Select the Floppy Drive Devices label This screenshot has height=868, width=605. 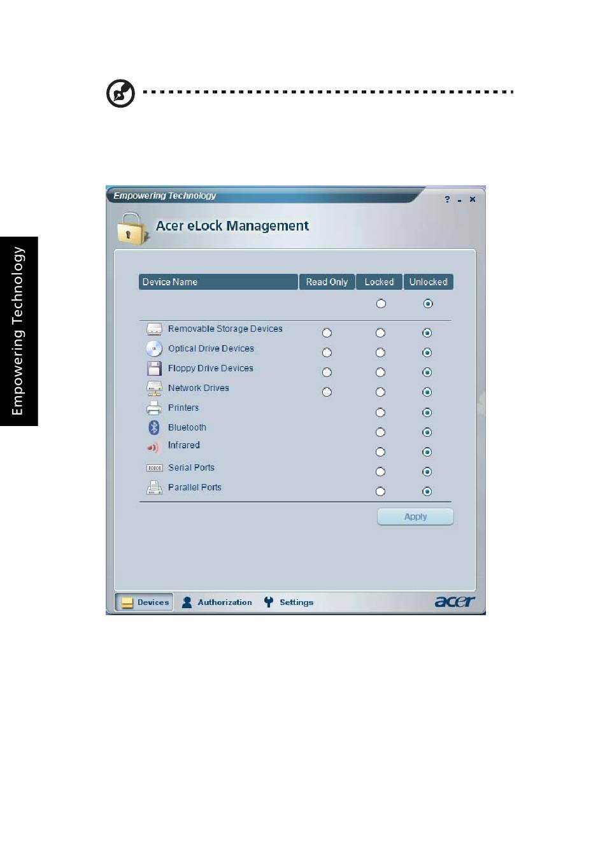coord(211,369)
